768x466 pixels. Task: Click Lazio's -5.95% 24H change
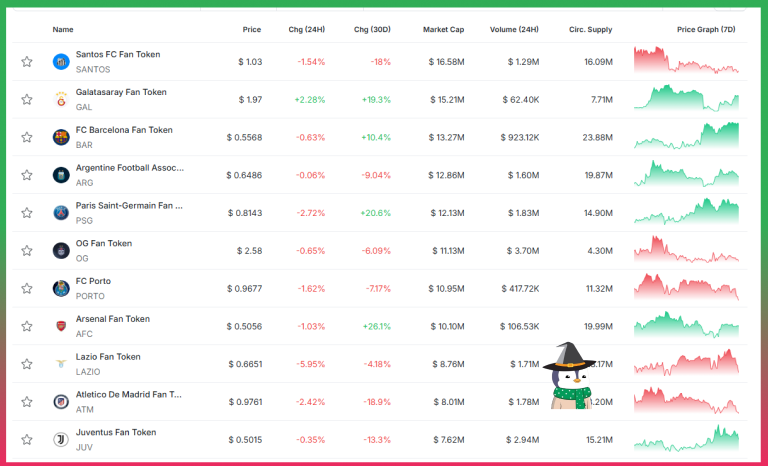311,364
